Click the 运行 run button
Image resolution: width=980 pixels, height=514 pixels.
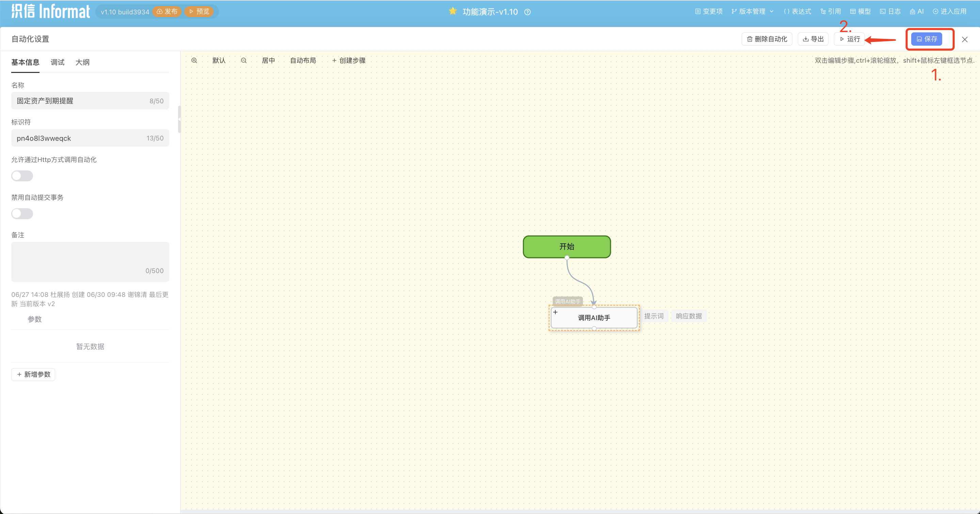click(x=850, y=39)
